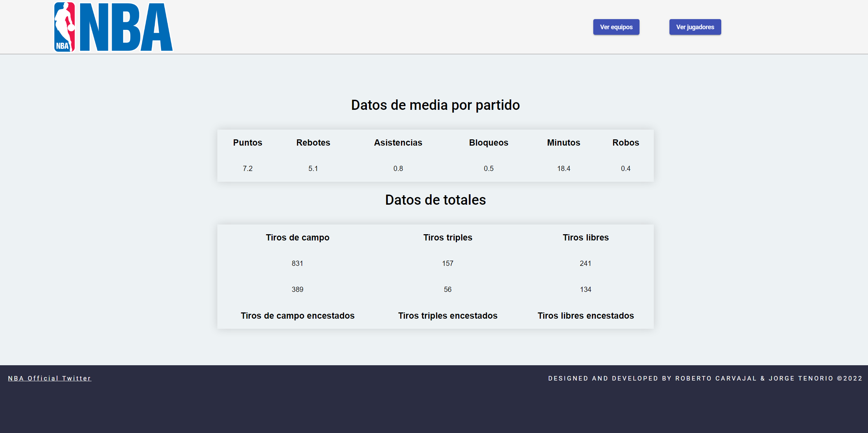Select the Datos de totales heading
The image size is (868, 433).
coord(435,200)
